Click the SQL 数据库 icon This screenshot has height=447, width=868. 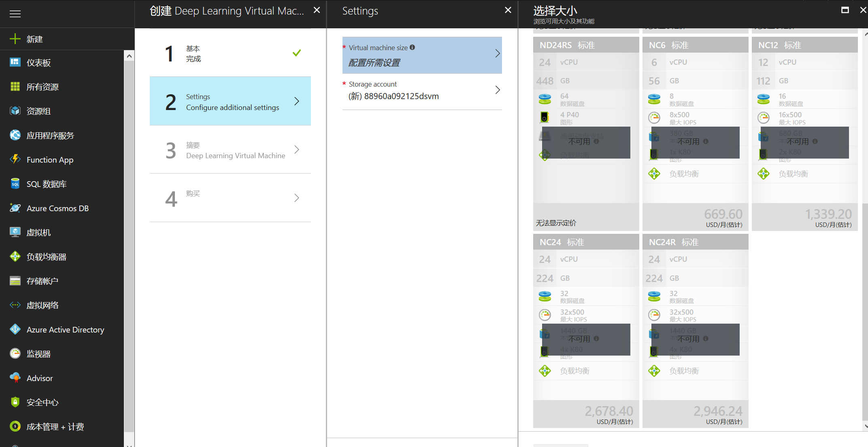click(x=15, y=183)
